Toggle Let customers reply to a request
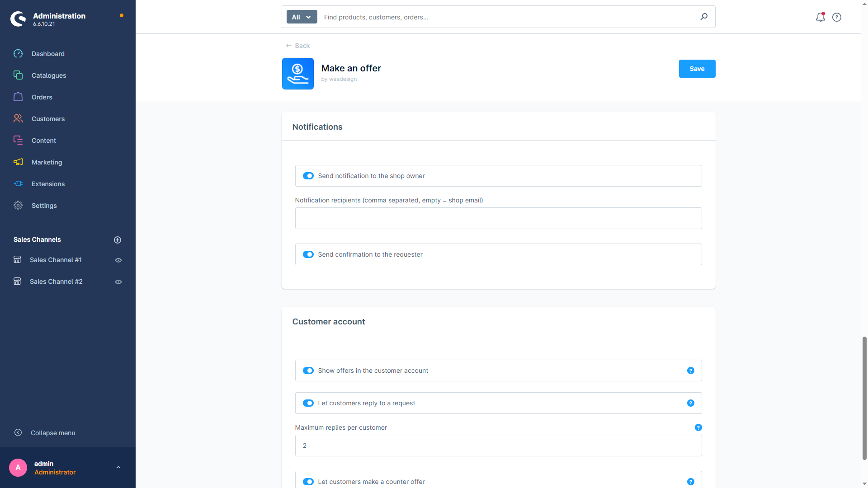868x488 pixels. point(308,403)
